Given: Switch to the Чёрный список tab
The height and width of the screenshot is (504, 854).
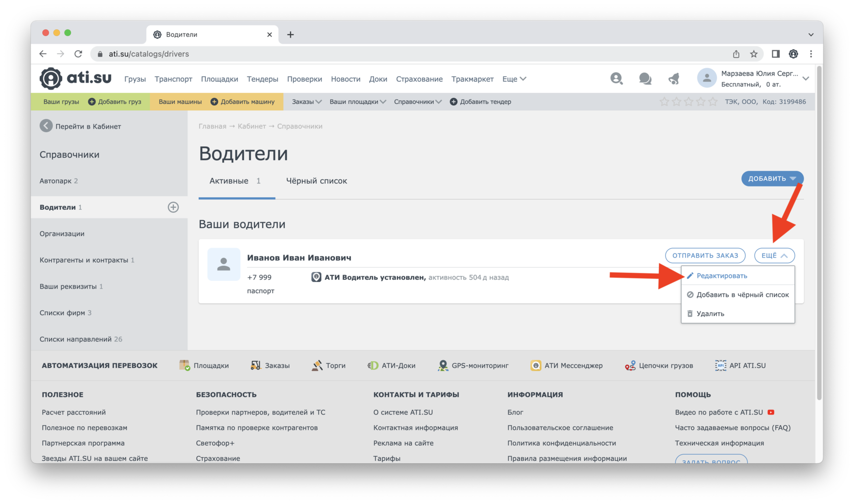Looking at the screenshot, I should click(316, 181).
